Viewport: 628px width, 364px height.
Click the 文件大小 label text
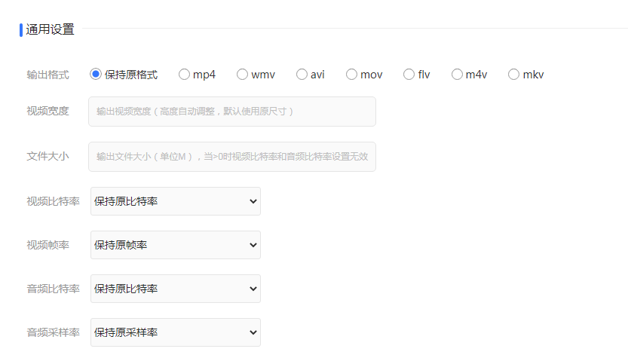(x=47, y=156)
